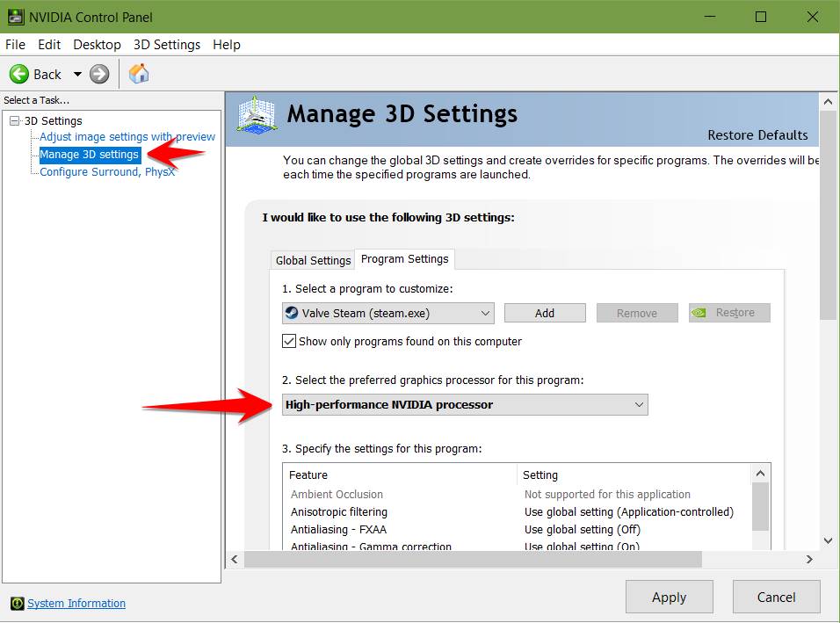The height and width of the screenshot is (623, 840).
Task: Select 'Adjust image settings with preview'
Action: coord(127,136)
